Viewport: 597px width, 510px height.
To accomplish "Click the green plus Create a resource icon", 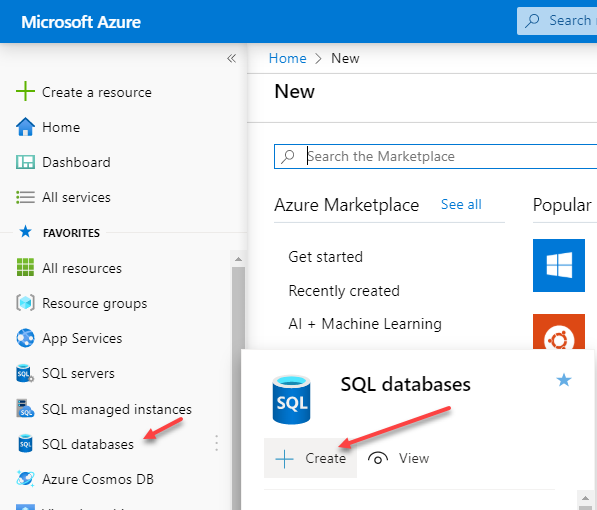I will point(25,91).
